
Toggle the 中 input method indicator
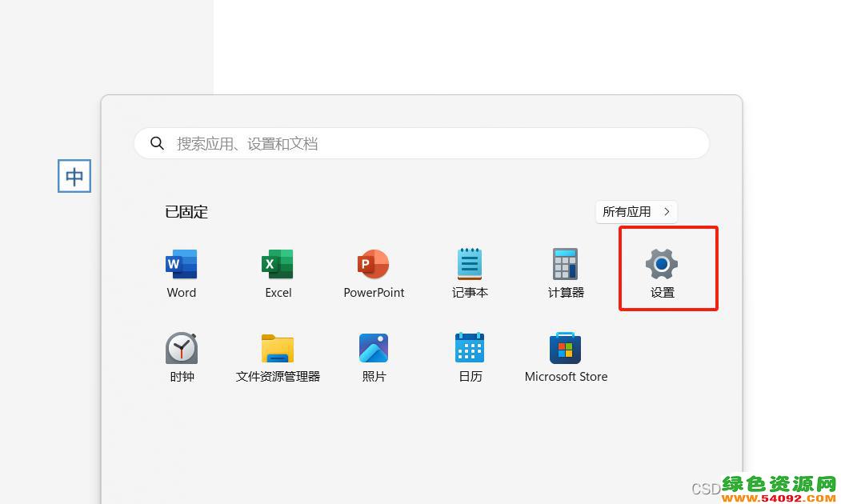[x=74, y=176]
